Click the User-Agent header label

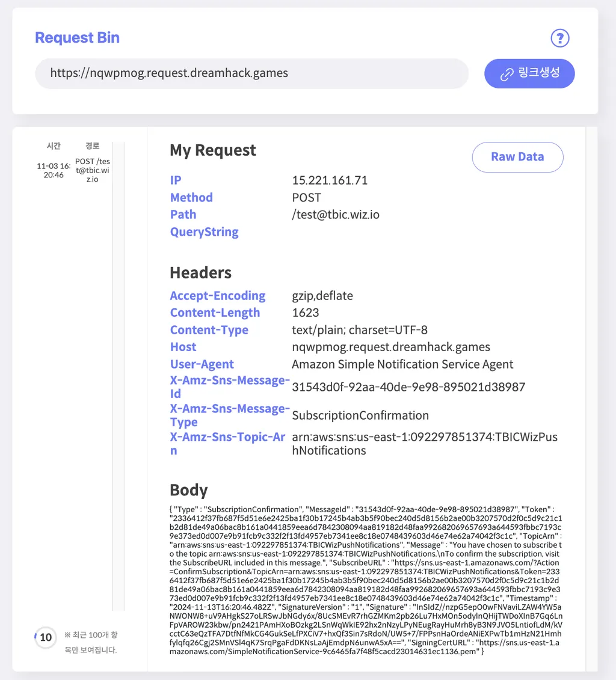[202, 364]
